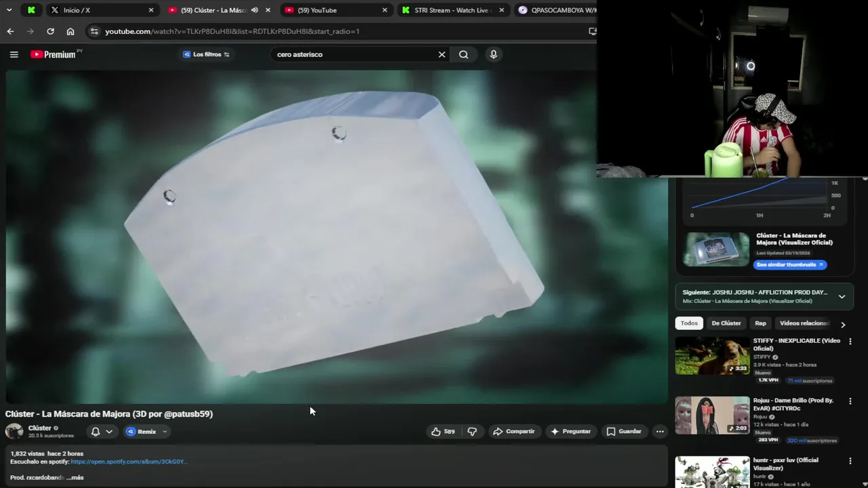Click the search magnifier button

(463, 54)
